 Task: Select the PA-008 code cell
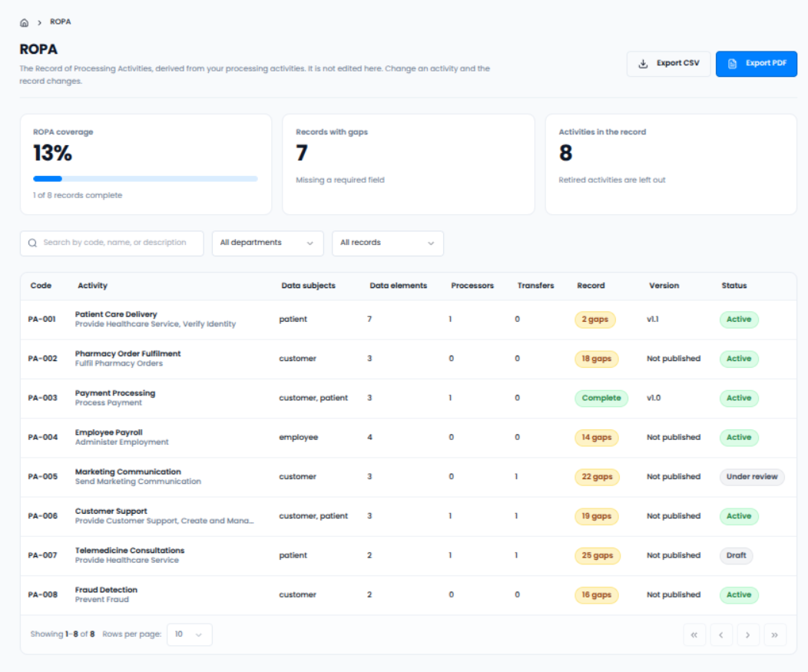click(43, 594)
